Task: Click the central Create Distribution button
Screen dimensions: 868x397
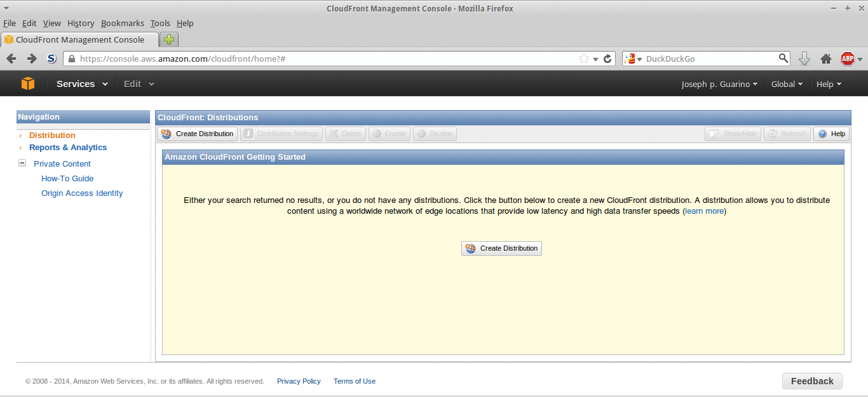Action: [501, 248]
